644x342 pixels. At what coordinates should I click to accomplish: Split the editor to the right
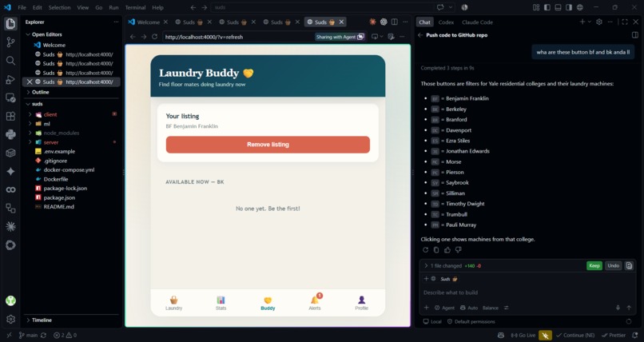coord(394,22)
